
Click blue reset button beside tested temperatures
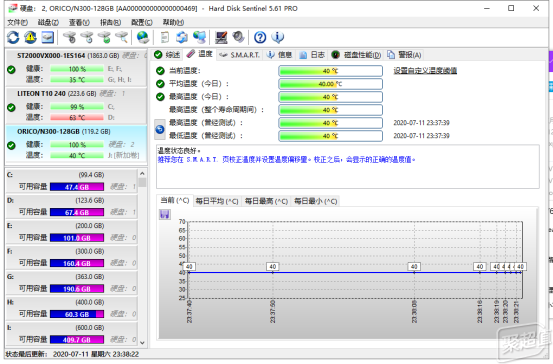[x=160, y=129]
